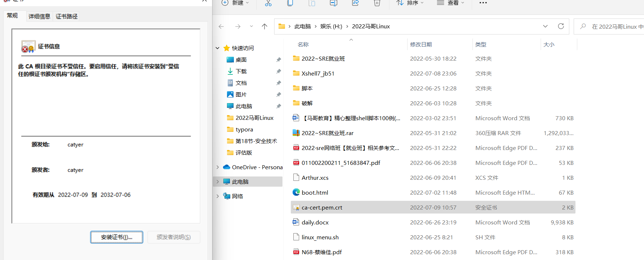Screen dimensions: 644x260
Task: Click the Paste icon in Explorer toolbar
Action: 312,3
